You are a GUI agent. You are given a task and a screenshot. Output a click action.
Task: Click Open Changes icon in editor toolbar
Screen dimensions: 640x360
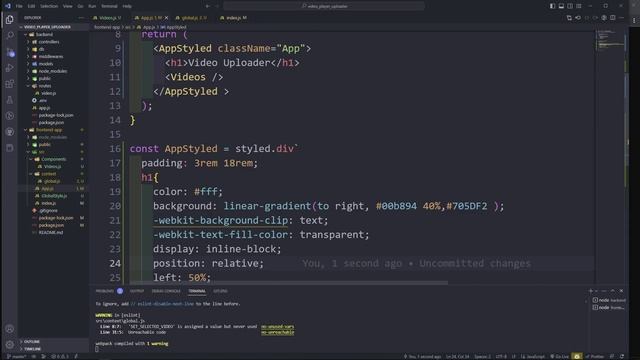tap(569, 18)
